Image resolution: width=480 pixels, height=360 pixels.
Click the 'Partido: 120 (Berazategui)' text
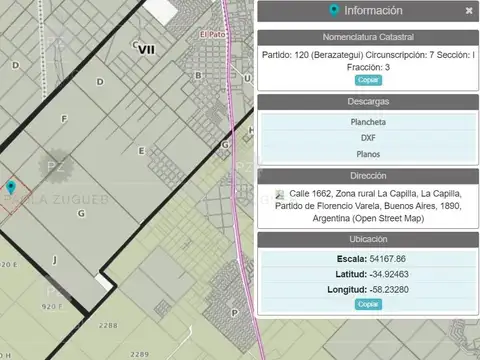click(x=313, y=55)
